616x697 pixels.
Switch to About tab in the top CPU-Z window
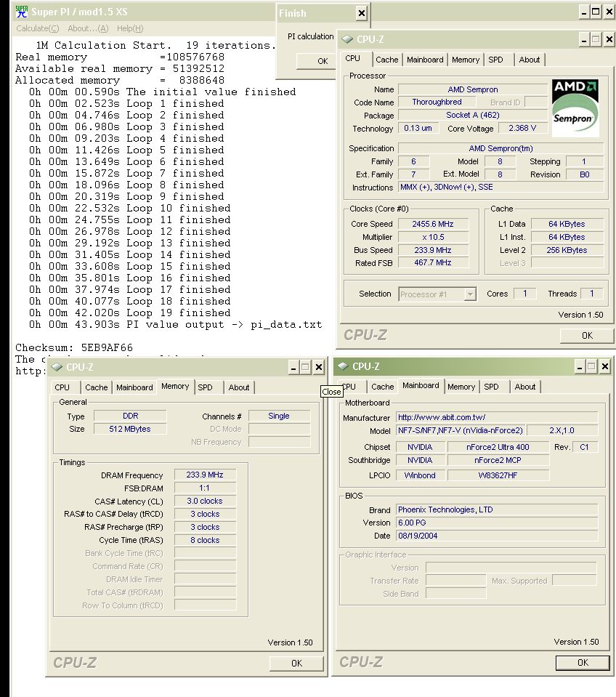coord(530,60)
